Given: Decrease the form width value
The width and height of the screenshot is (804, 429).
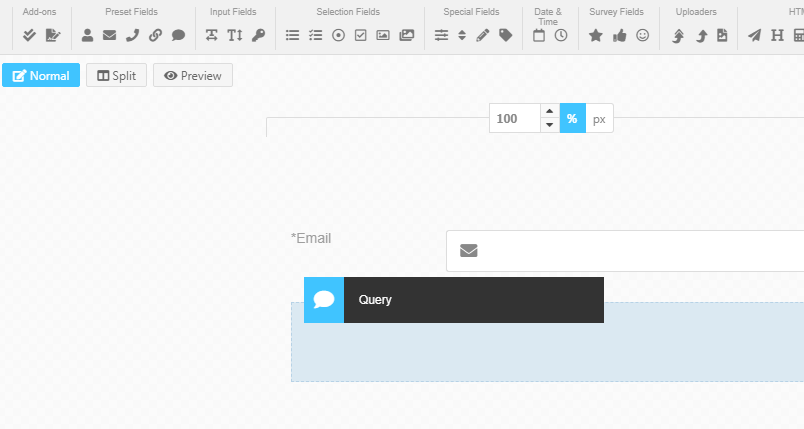Looking at the screenshot, I should [550, 125].
